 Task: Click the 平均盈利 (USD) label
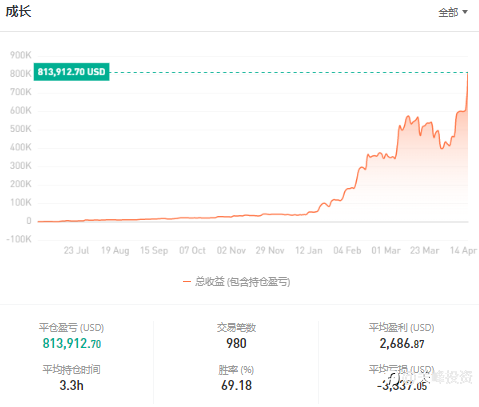pyautogui.click(x=402, y=328)
